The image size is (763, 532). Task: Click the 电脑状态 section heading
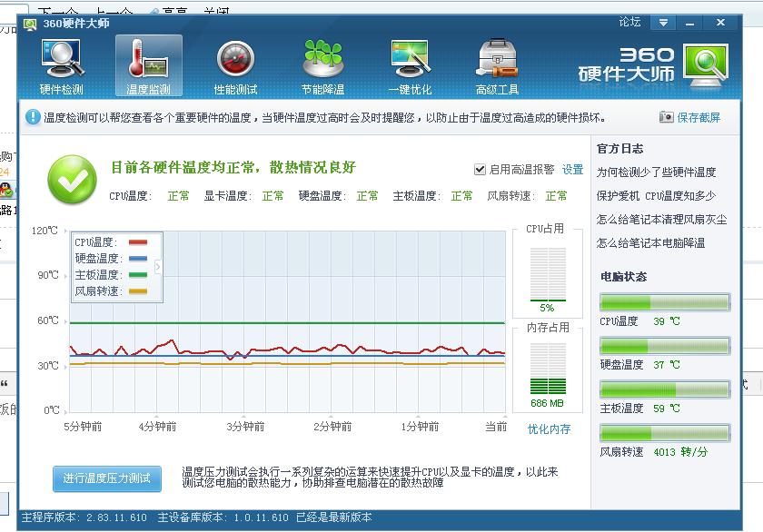point(623,277)
